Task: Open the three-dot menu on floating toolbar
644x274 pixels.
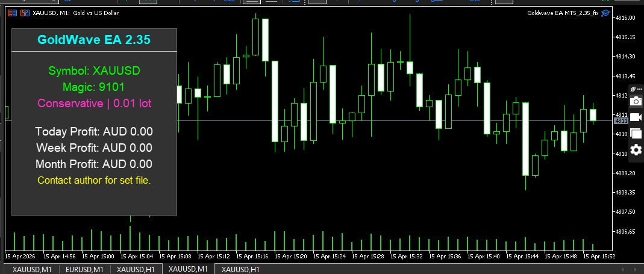Action: pos(639,89)
